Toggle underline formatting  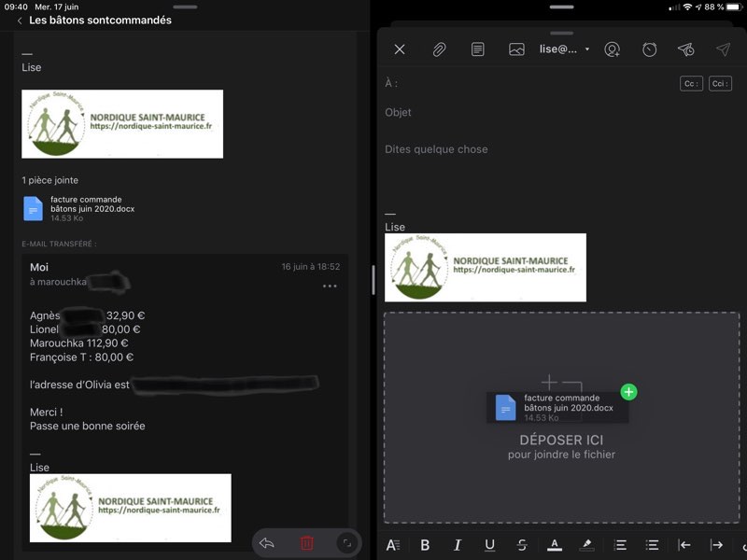pos(489,545)
